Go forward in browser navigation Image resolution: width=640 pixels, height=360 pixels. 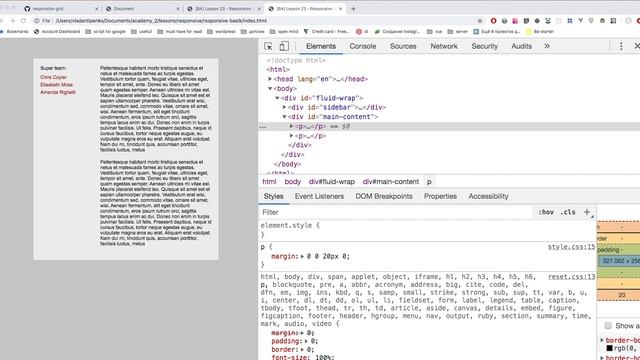[12, 20]
